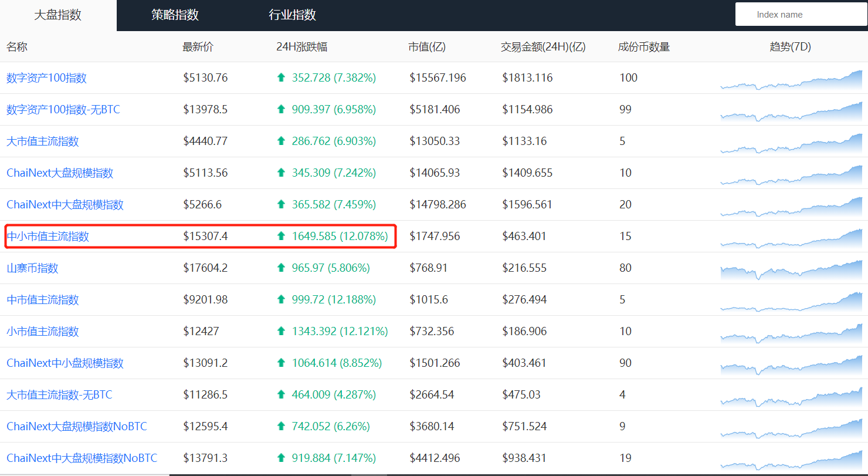
Task: Click the green up arrow beside 1064.614
Action: coord(281,363)
